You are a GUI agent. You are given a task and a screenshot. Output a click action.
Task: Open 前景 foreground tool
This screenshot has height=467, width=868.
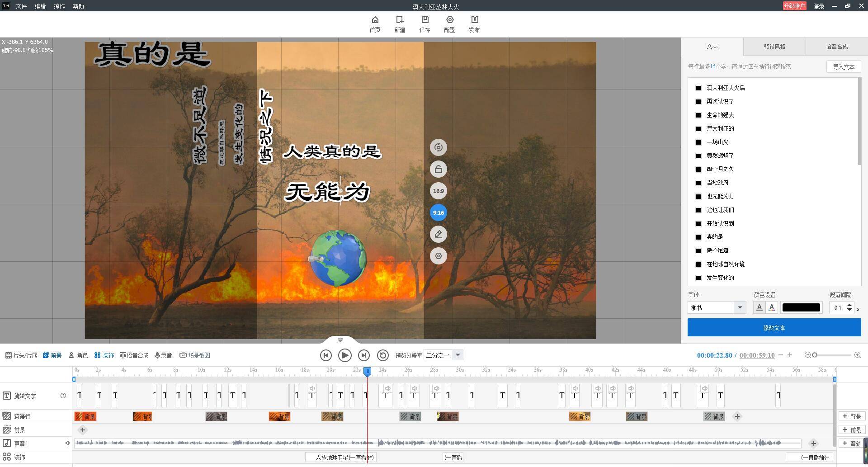(x=52, y=355)
